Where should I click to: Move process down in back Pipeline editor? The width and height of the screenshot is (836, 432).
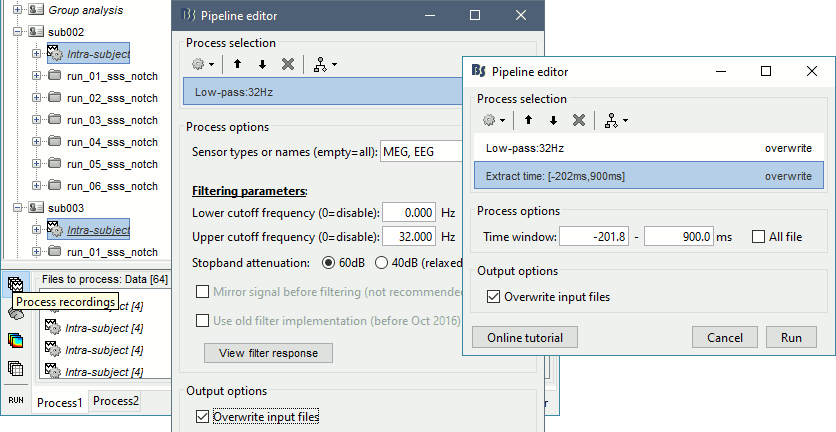point(262,65)
